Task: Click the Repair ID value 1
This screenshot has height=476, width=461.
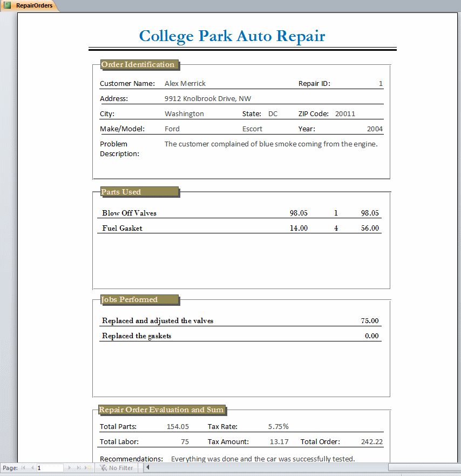Action: coord(381,84)
